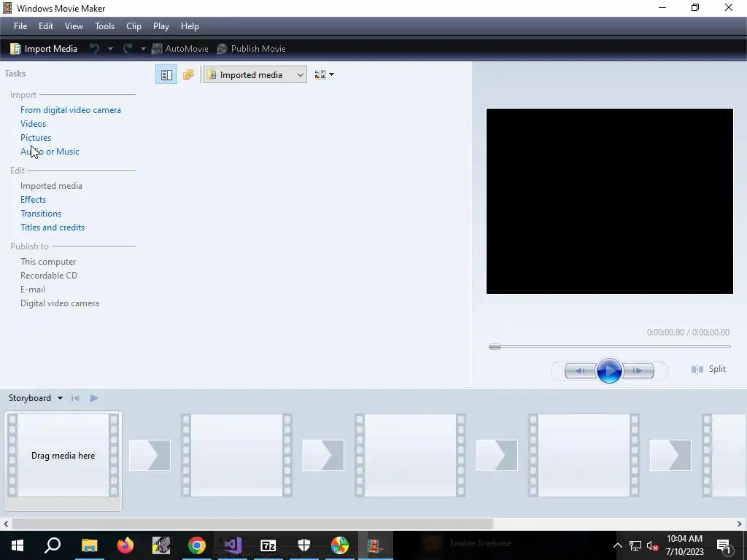Click the Next Frame button
This screenshot has width=747, height=560.
[638, 370]
